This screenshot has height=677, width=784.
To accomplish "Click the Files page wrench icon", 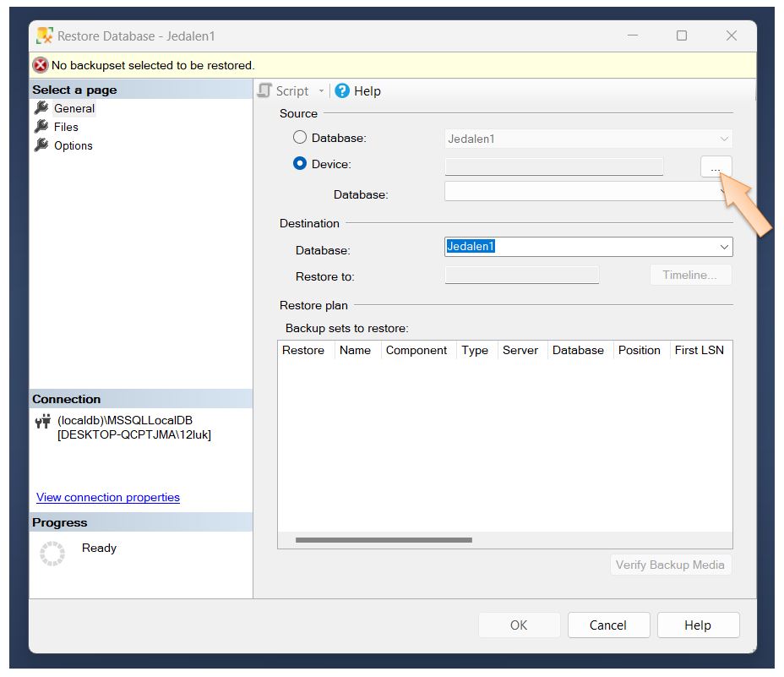I will (x=41, y=127).
